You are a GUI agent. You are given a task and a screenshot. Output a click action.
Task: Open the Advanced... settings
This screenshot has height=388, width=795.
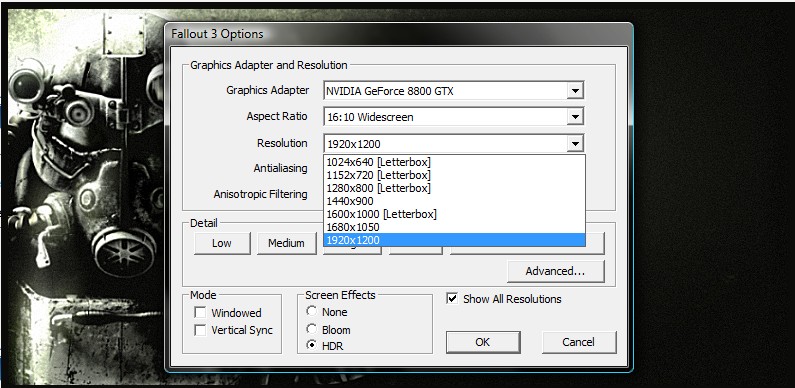click(x=555, y=271)
